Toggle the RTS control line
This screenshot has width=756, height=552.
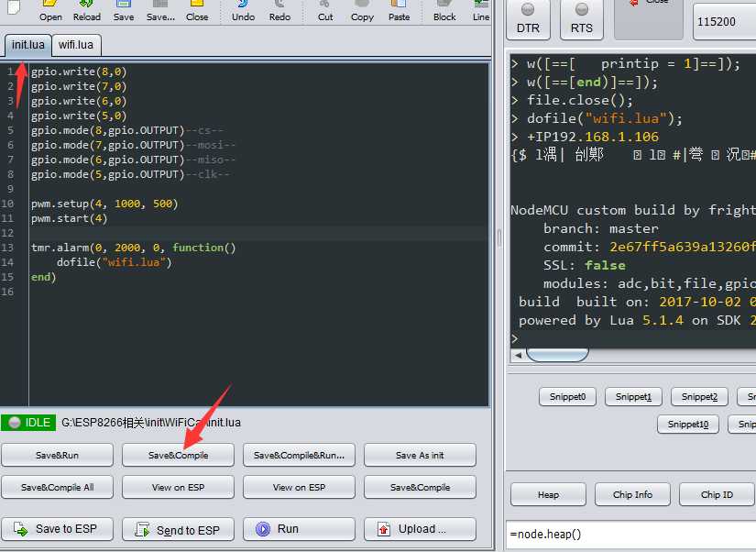(x=582, y=19)
